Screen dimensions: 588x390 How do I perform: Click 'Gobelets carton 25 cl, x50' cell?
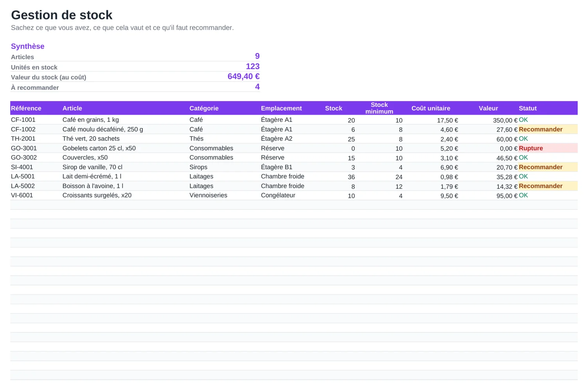pos(99,148)
